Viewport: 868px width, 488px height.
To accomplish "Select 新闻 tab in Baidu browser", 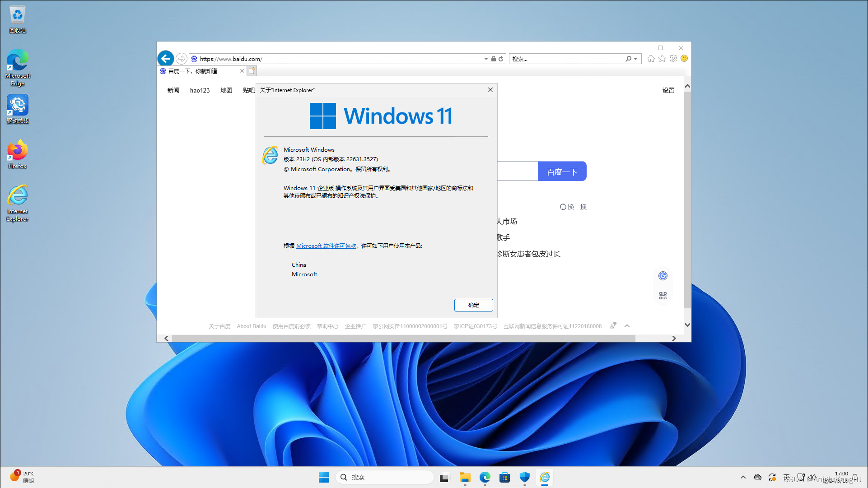I will pyautogui.click(x=173, y=90).
